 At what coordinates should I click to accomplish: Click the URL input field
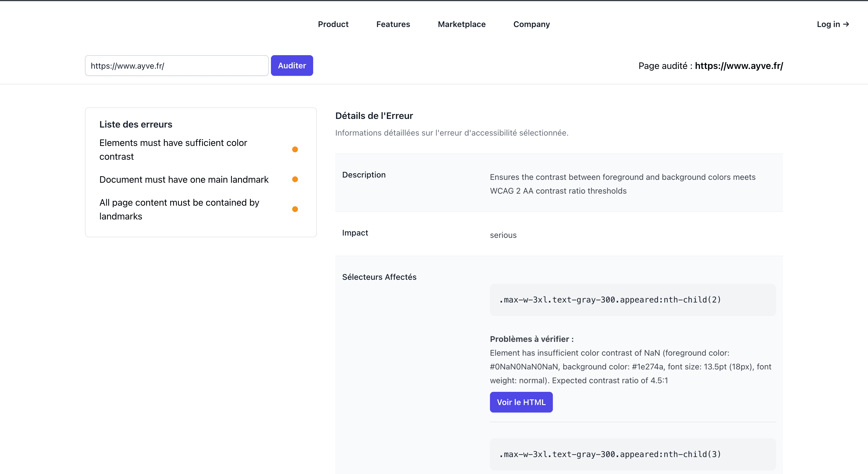tap(177, 66)
